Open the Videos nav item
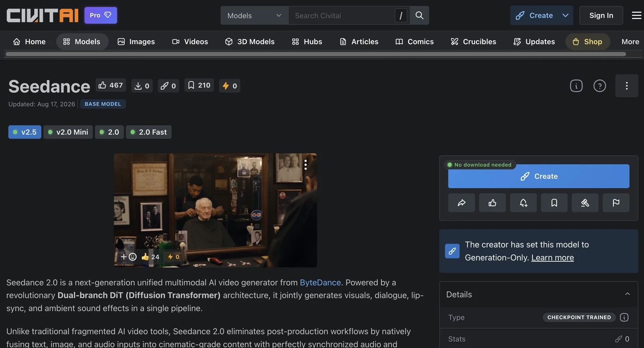 (x=190, y=41)
